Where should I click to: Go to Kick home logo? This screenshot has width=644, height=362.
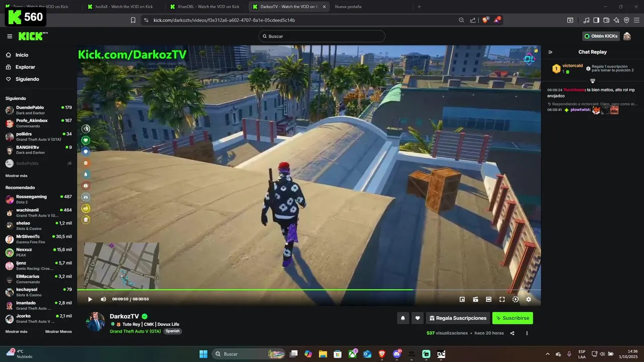[33, 36]
